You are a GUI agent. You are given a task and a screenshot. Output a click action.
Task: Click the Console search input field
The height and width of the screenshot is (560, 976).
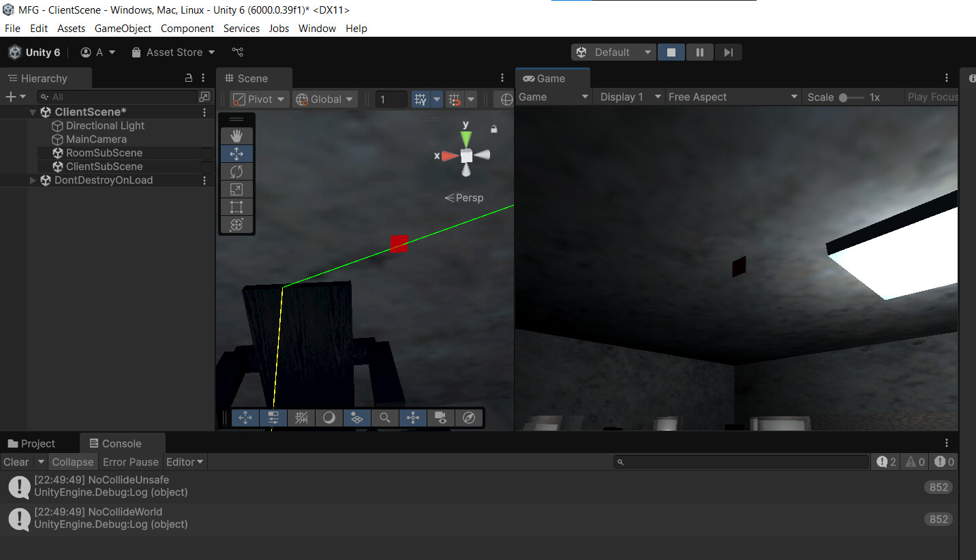[740, 462]
